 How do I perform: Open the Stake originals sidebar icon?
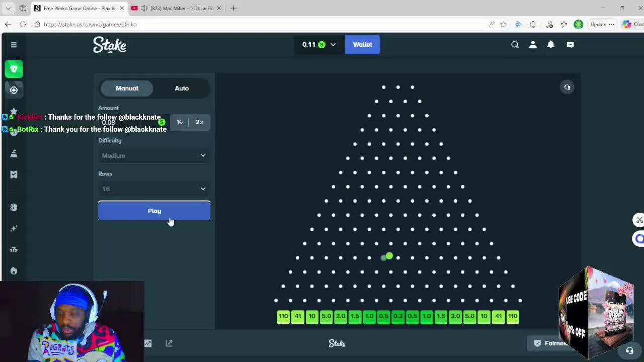(14, 208)
